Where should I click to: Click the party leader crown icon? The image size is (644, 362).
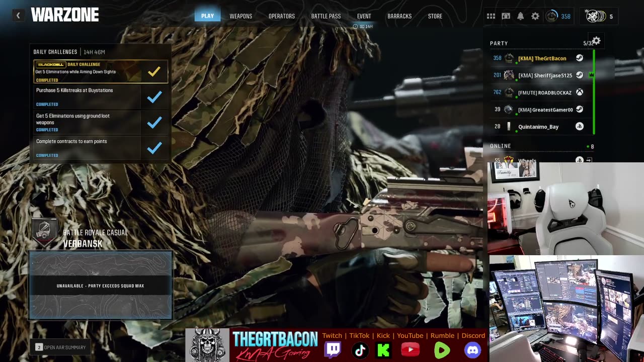(x=591, y=75)
